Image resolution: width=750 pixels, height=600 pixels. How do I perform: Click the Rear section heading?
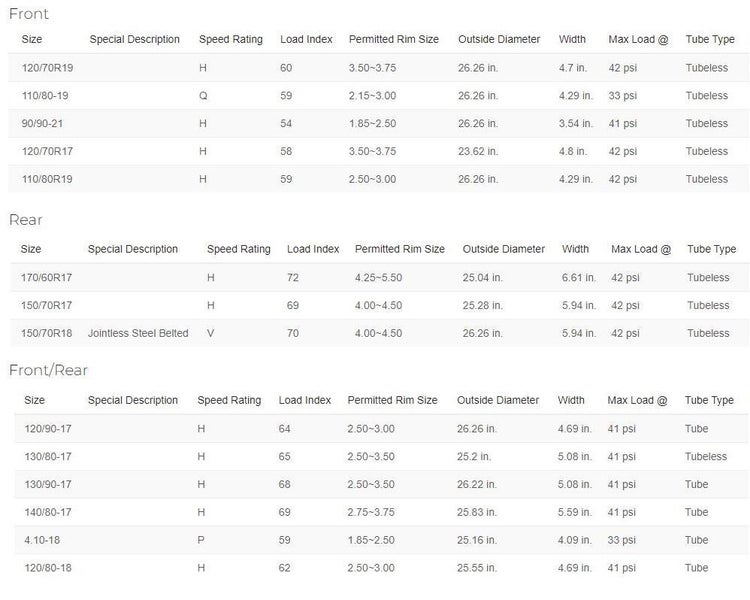(26, 220)
